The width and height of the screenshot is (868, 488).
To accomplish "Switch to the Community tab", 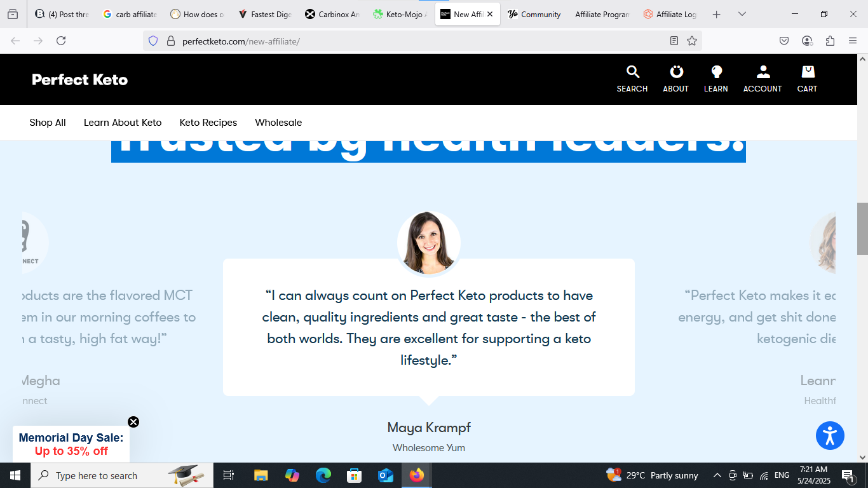I will [534, 14].
